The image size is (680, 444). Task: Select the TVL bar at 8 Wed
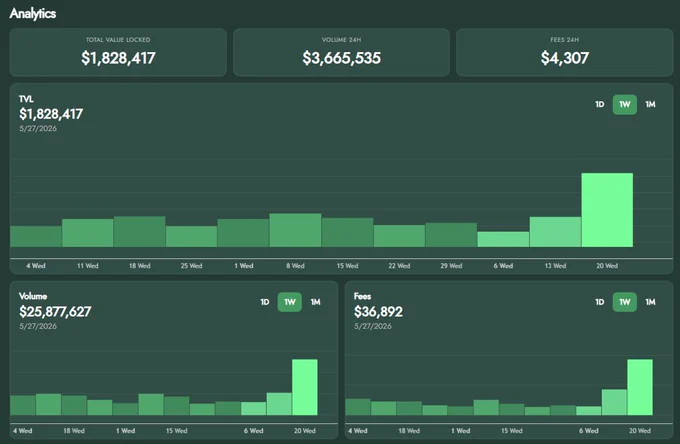tap(295, 230)
